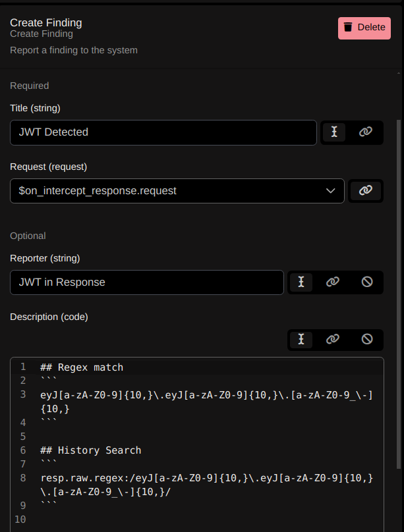Viewport: 404px width, 532px height.
Task: Click code line 3 starting with eyJ[a-zA-Z0-9]
Action: [x=207, y=402]
